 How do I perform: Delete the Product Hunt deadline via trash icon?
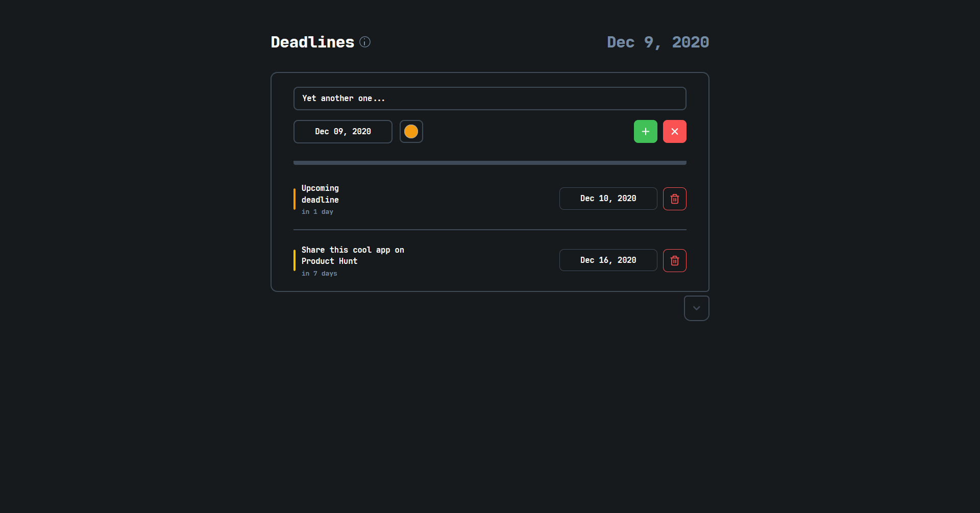674,260
